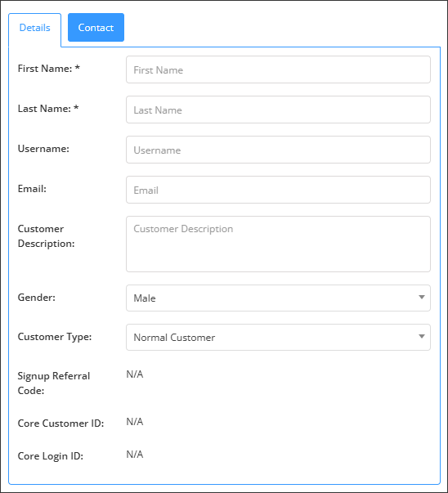Select the Username input field
The height and width of the screenshot is (493, 448).
(x=278, y=150)
